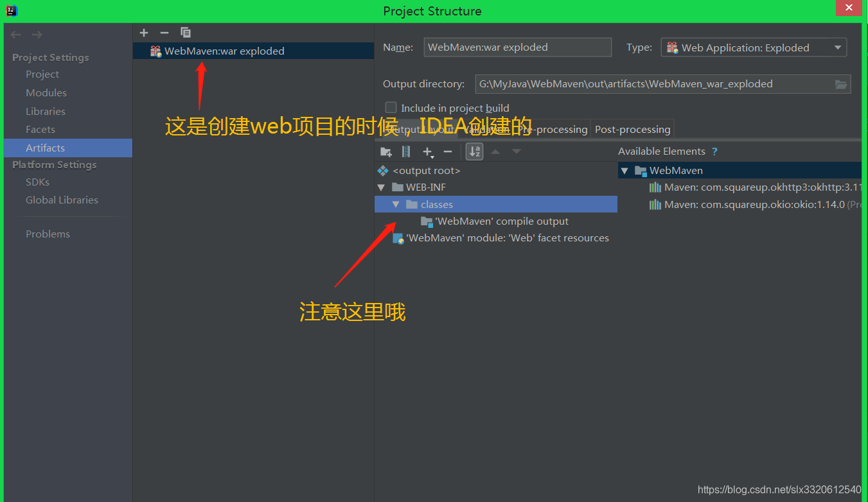Select Artifacts in Project Settings
The height and width of the screenshot is (502, 868).
[68, 148]
